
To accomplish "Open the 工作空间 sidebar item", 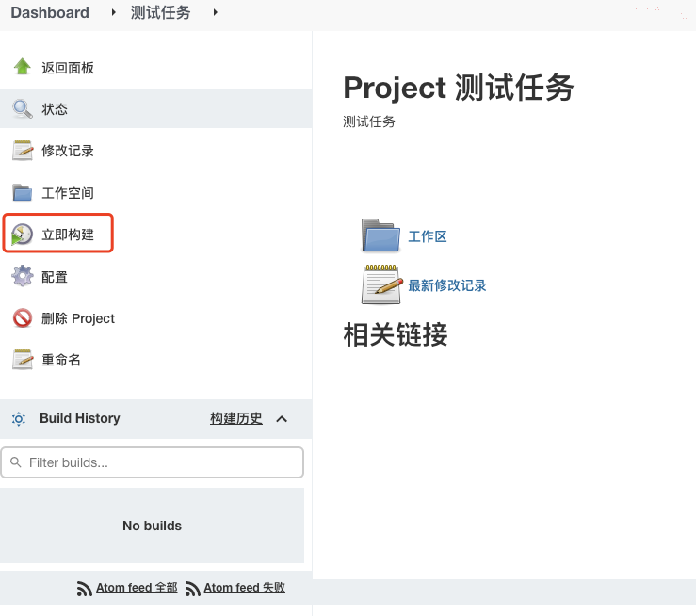I will pyautogui.click(x=68, y=193).
